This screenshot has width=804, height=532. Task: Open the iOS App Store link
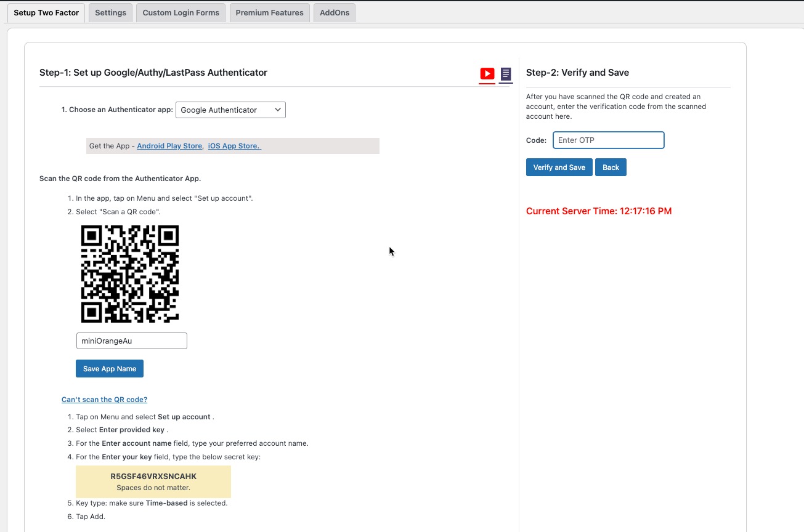pos(234,146)
